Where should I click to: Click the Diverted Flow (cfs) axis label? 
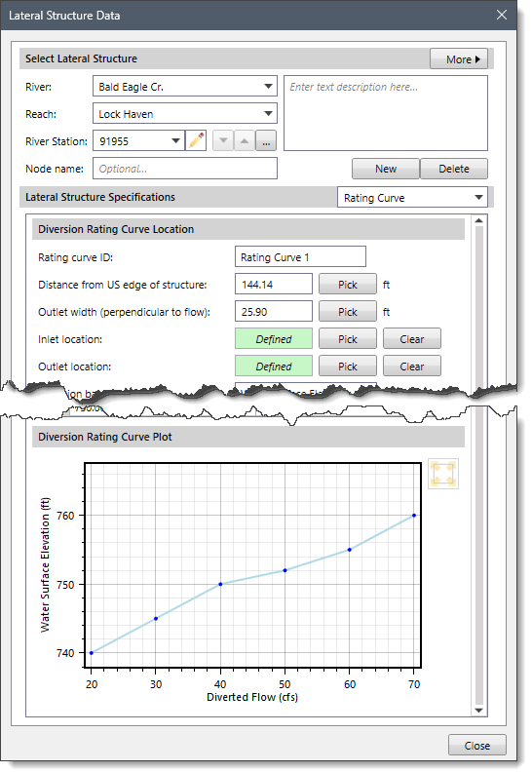click(x=252, y=697)
